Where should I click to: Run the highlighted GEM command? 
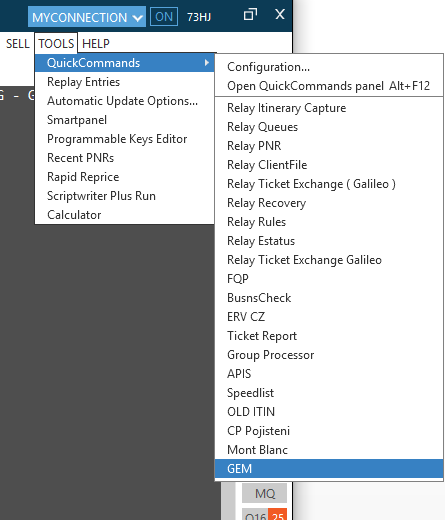pos(329,469)
